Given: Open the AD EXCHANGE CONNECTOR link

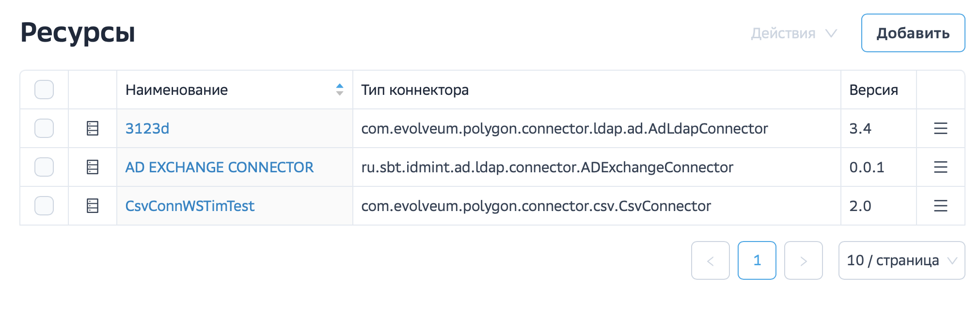Looking at the screenshot, I should coord(219,167).
